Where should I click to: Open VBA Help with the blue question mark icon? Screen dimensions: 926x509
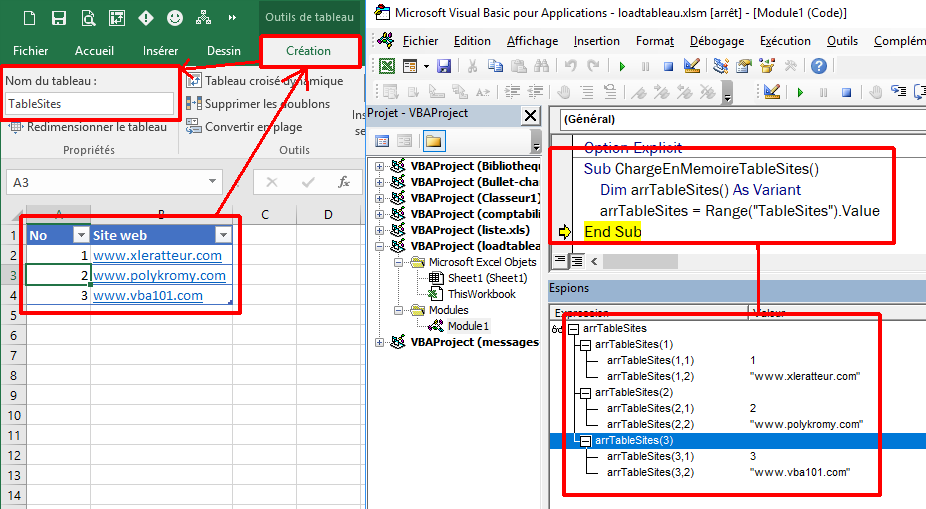819,66
